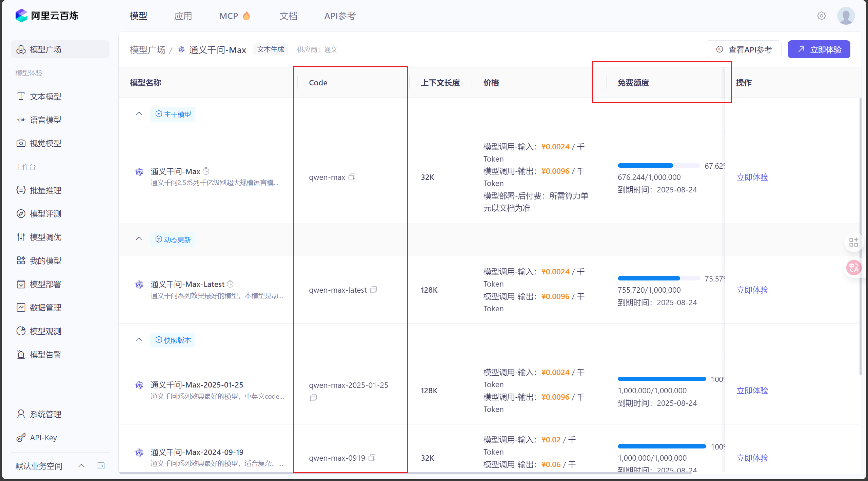Click the 75.57% quota progress bar
Image resolution: width=868 pixels, height=481 pixels.
tap(658, 278)
